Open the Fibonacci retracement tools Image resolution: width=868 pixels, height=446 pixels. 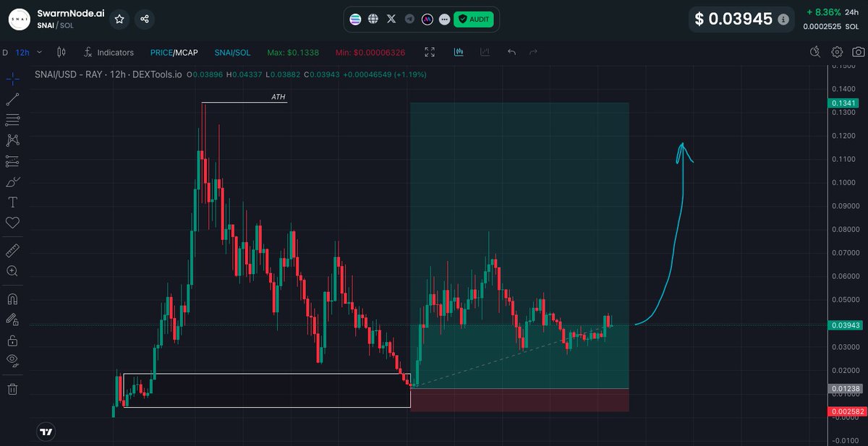pyautogui.click(x=12, y=120)
